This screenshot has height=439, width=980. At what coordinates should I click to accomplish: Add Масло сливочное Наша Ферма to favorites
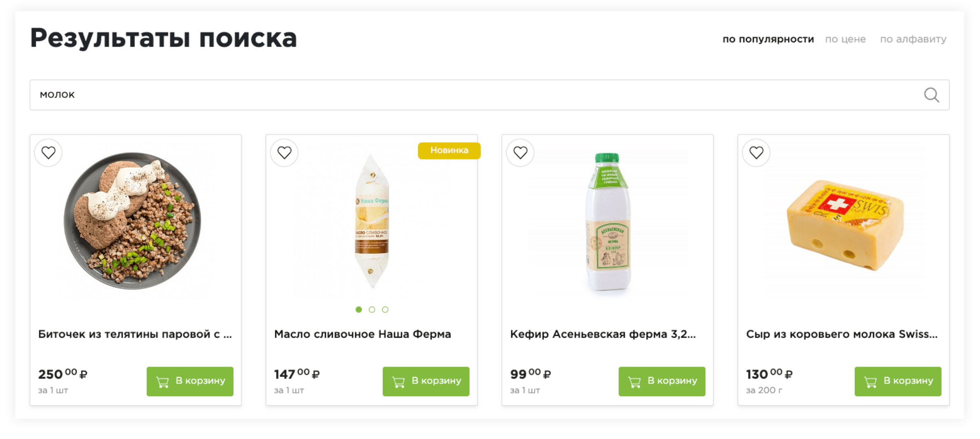(284, 153)
